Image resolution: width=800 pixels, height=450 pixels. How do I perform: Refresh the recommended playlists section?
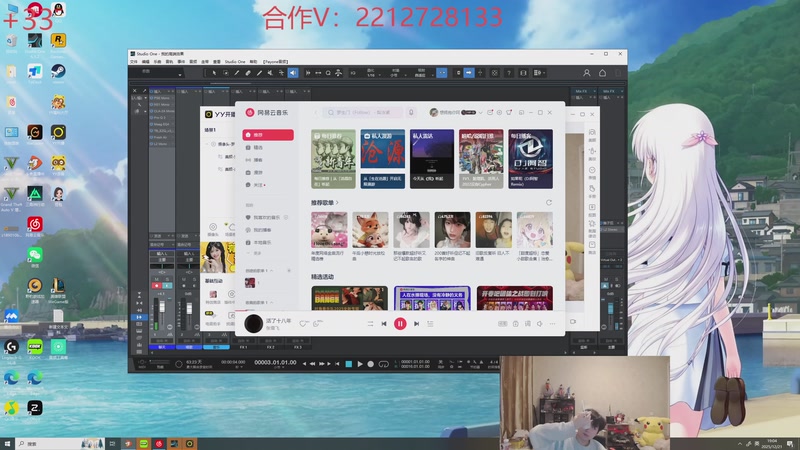[549, 203]
